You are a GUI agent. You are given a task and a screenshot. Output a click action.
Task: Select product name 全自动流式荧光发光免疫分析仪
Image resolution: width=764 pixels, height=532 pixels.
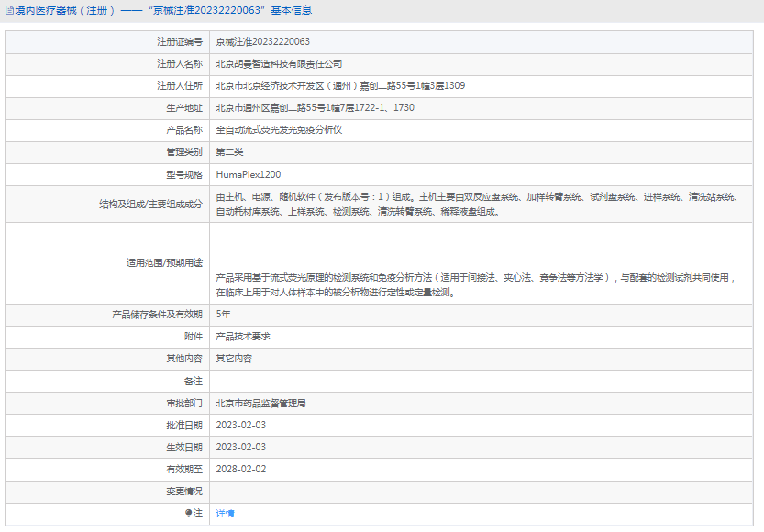click(x=279, y=130)
